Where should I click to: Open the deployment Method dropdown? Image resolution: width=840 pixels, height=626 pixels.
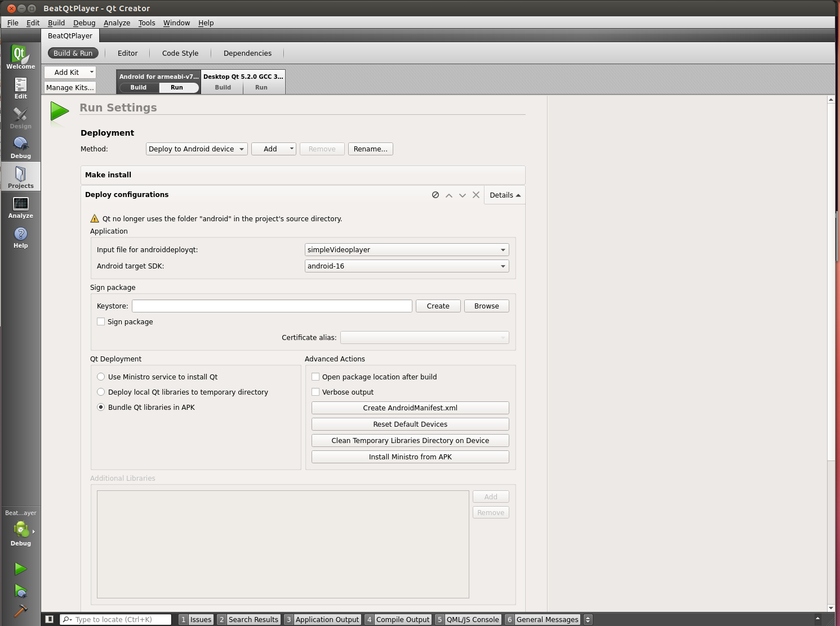tap(196, 149)
